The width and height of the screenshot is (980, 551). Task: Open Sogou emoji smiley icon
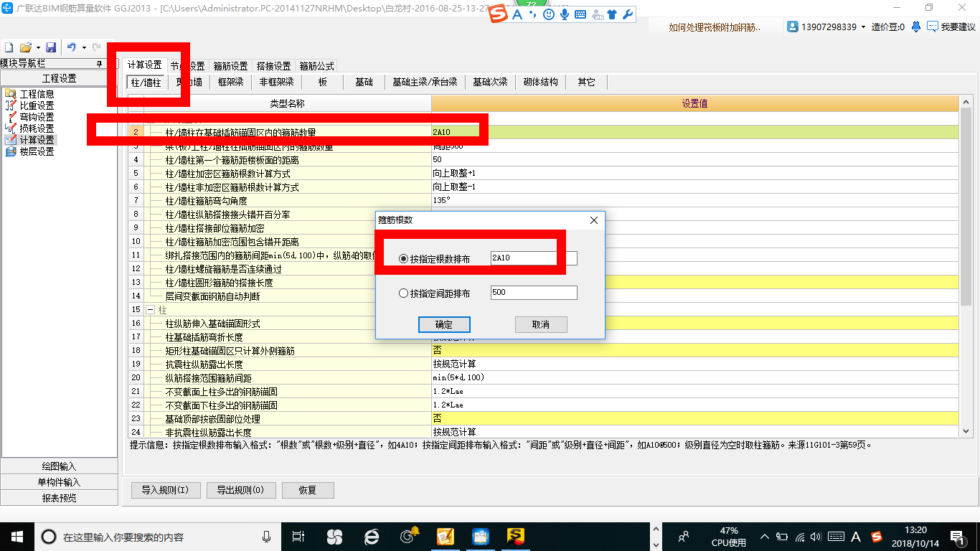549,14
